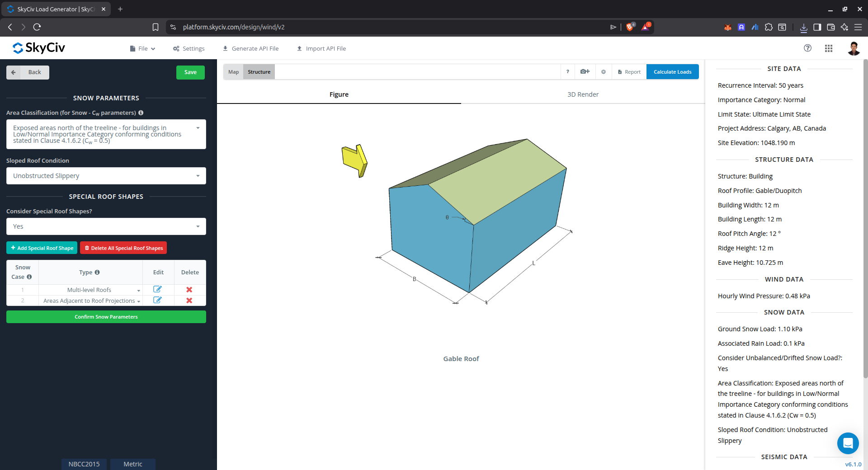Open the apps grid menu icon

coord(828,48)
